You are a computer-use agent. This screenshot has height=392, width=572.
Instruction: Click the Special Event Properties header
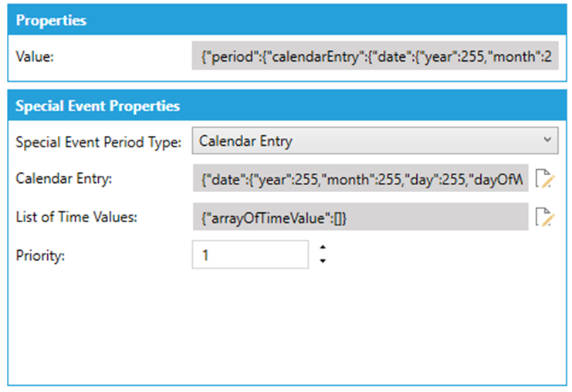(x=286, y=106)
